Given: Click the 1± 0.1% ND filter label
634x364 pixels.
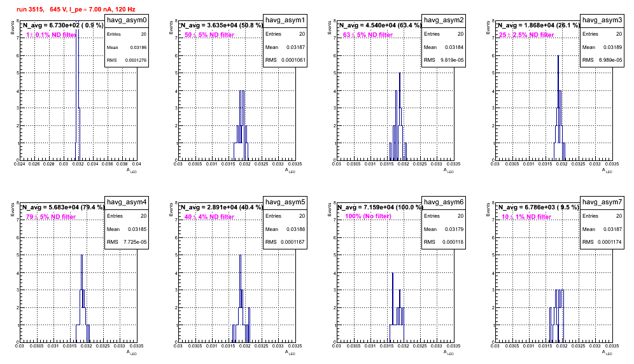Looking at the screenshot, I should click(52, 35).
